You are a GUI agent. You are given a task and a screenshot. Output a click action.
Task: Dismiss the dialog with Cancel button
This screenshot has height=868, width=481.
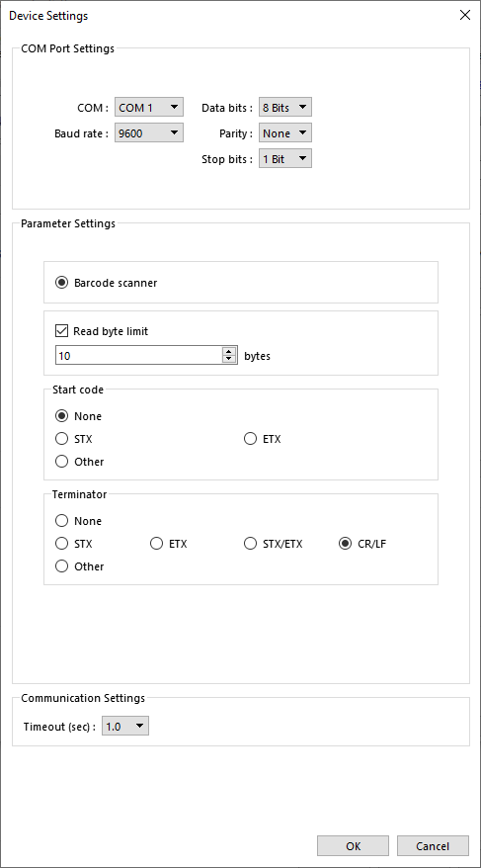click(x=433, y=846)
